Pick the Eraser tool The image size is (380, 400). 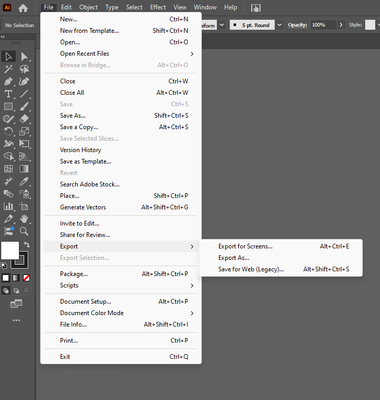[24, 119]
